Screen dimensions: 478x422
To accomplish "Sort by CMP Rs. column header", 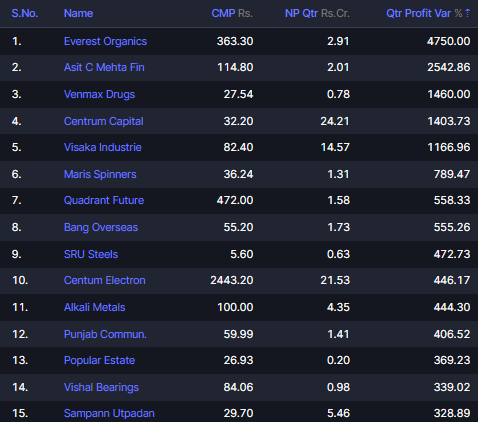I will tap(232, 13).
